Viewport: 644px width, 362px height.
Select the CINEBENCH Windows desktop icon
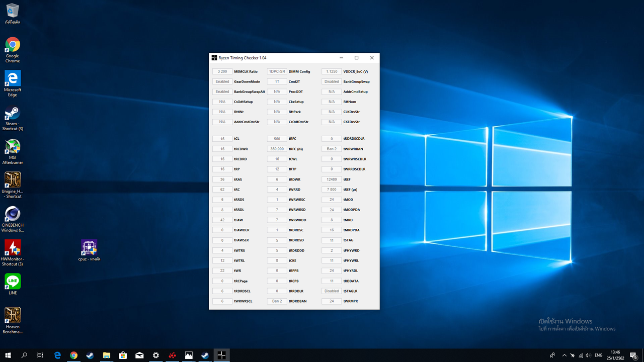[x=13, y=219]
